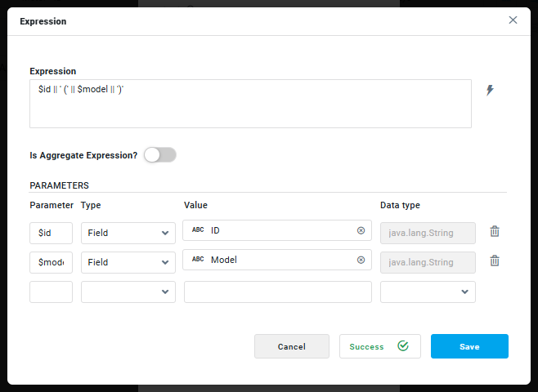Expand the empty row Type dropdown
This screenshot has width=538, height=392.
click(128, 292)
